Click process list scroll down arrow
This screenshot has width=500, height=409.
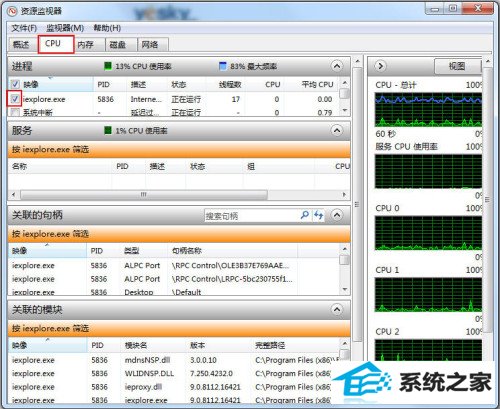point(345,110)
